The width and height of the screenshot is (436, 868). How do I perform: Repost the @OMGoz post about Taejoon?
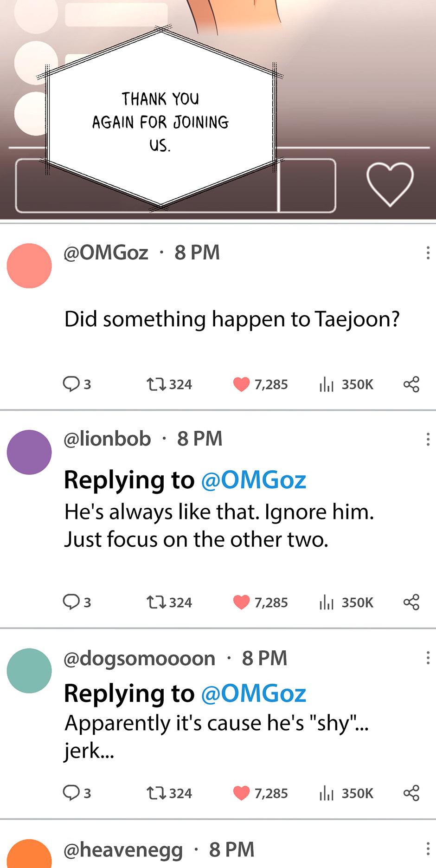156,384
